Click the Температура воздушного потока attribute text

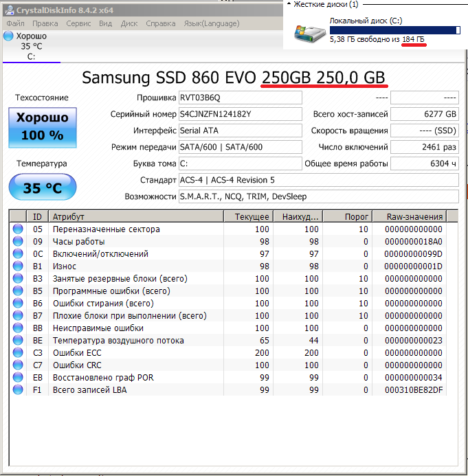[118, 341]
